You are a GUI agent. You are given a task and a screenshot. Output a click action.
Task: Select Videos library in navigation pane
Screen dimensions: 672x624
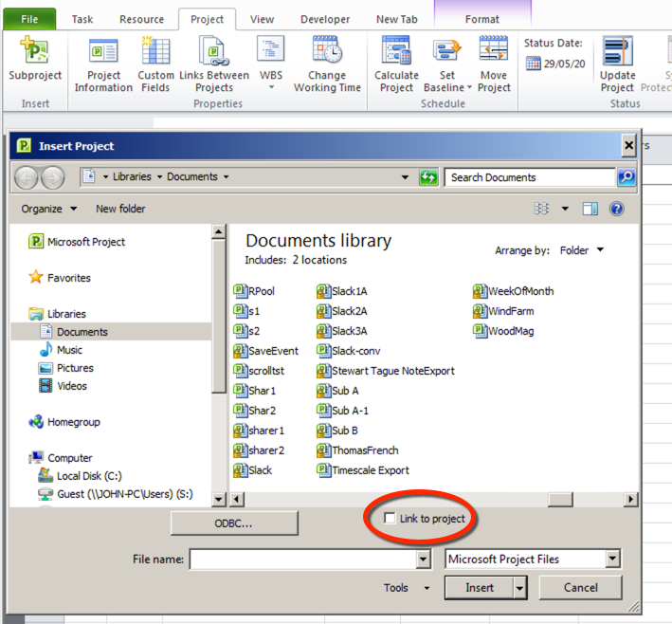(63, 386)
